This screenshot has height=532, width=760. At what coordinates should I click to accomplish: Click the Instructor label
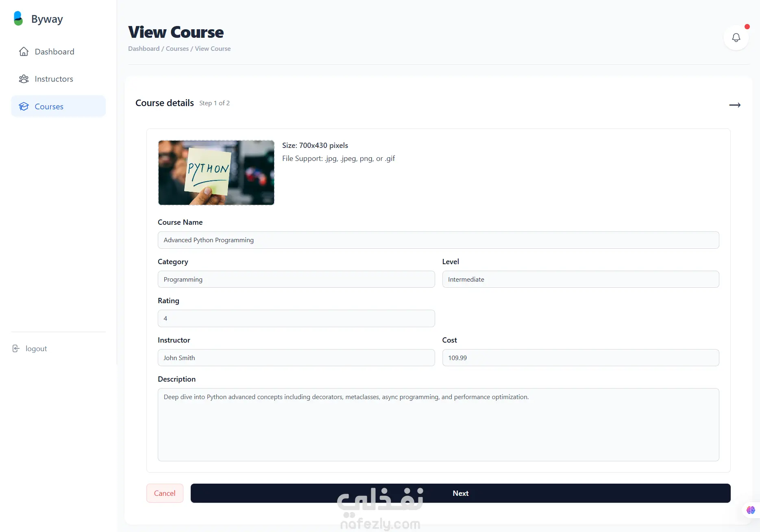pyautogui.click(x=174, y=340)
